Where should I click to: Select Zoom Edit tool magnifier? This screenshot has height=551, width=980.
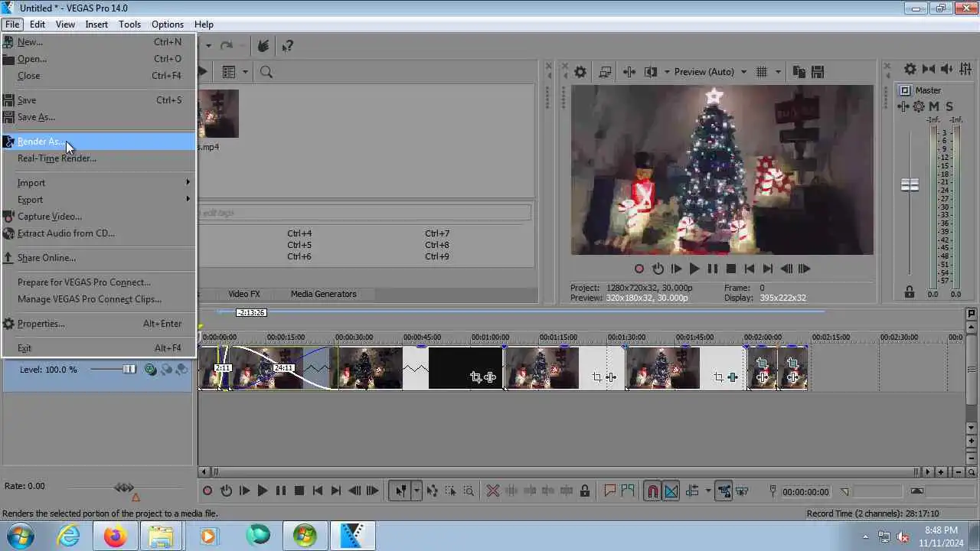coord(469,491)
